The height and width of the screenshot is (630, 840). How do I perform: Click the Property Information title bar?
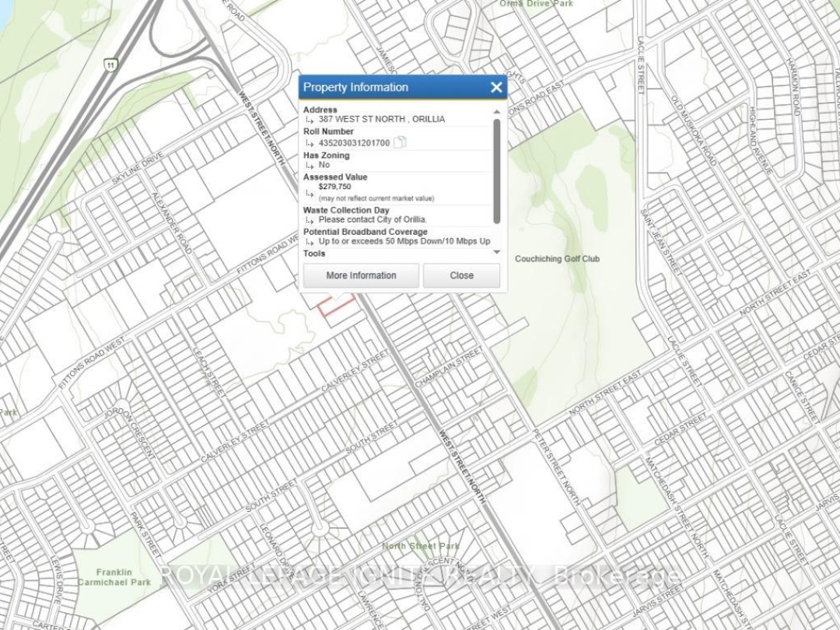(x=389, y=87)
